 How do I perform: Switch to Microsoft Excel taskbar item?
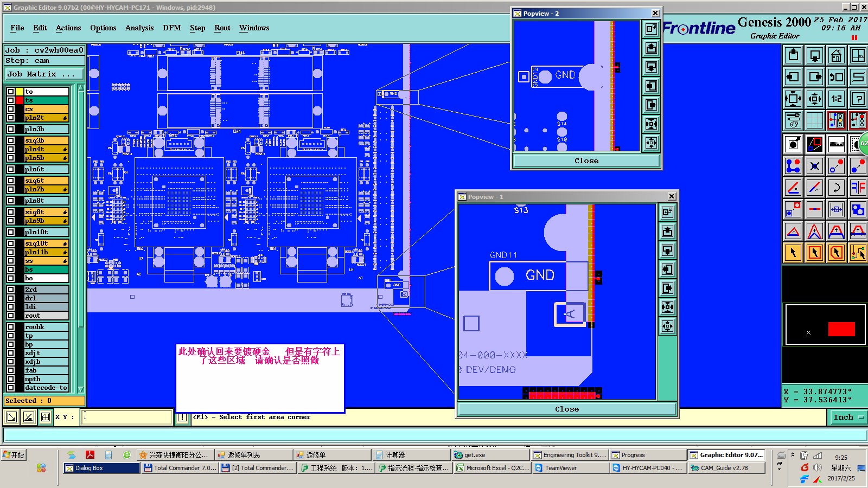click(492, 468)
